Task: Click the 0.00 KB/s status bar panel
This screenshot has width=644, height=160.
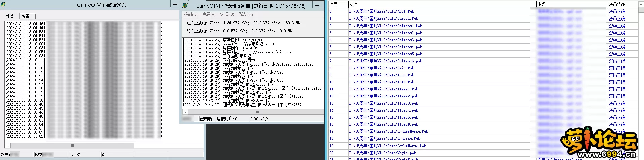Action: pos(286,119)
